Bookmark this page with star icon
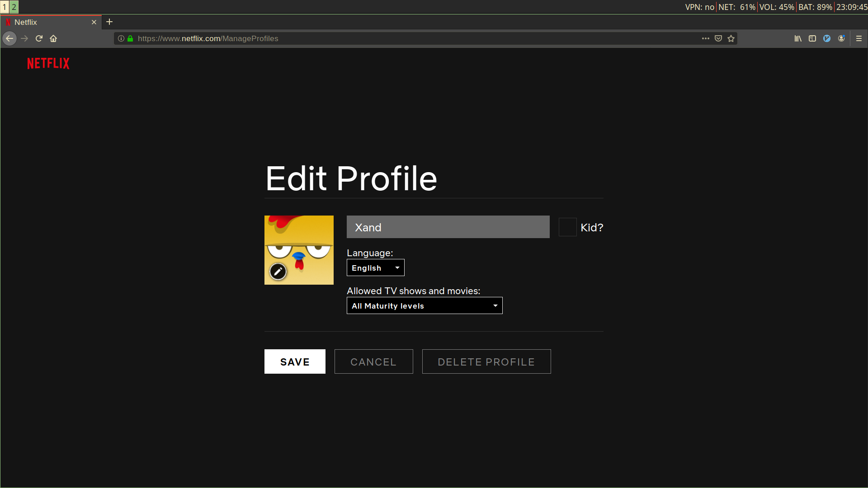Image resolution: width=868 pixels, height=488 pixels. [731, 38]
